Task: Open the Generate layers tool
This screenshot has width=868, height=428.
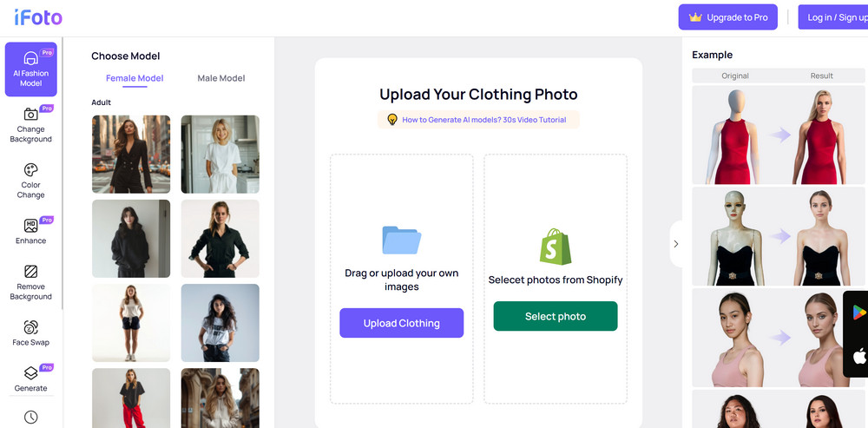Action: 31,379
